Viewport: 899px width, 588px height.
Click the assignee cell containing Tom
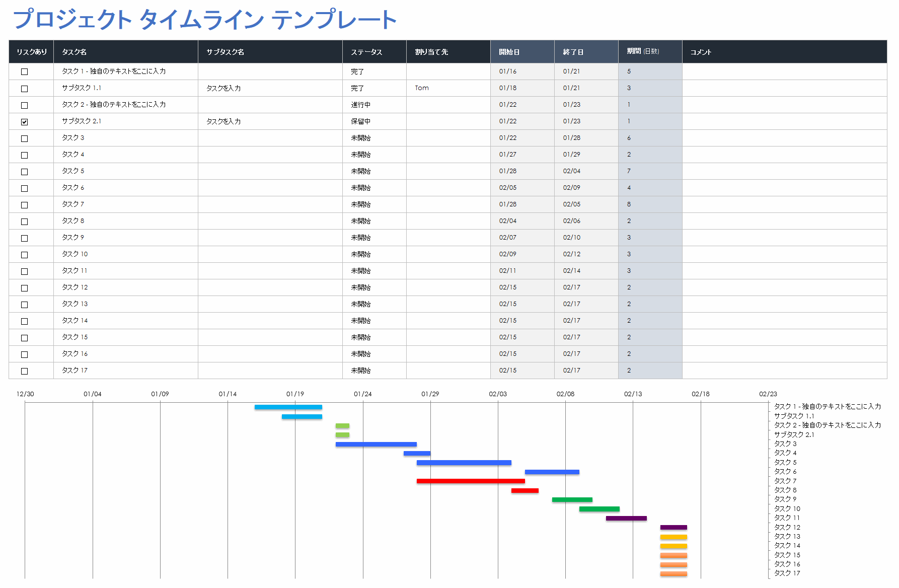click(448, 88)
